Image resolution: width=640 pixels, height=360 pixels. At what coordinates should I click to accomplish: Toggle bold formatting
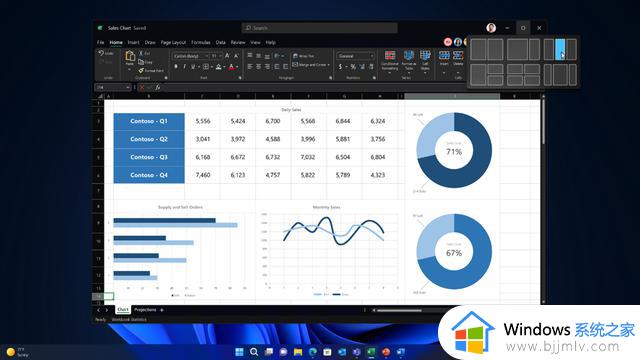(x=176, y=67)
